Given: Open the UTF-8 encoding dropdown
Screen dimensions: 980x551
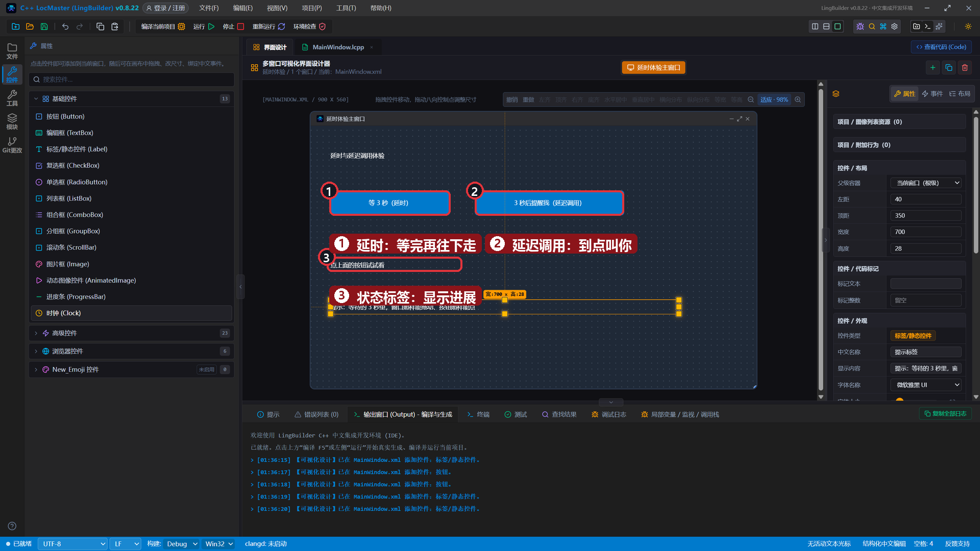Looking at the screenshot, I should click(x=72, y=544).
